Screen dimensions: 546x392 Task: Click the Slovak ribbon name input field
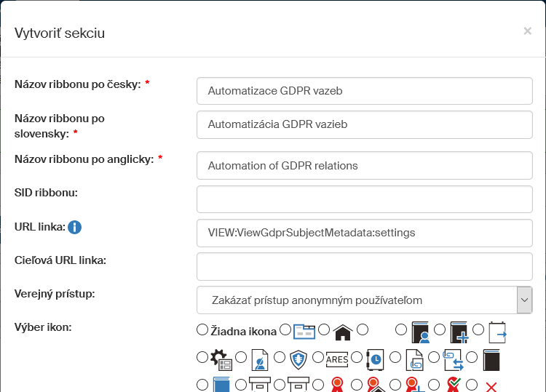[x=364, y=124]
